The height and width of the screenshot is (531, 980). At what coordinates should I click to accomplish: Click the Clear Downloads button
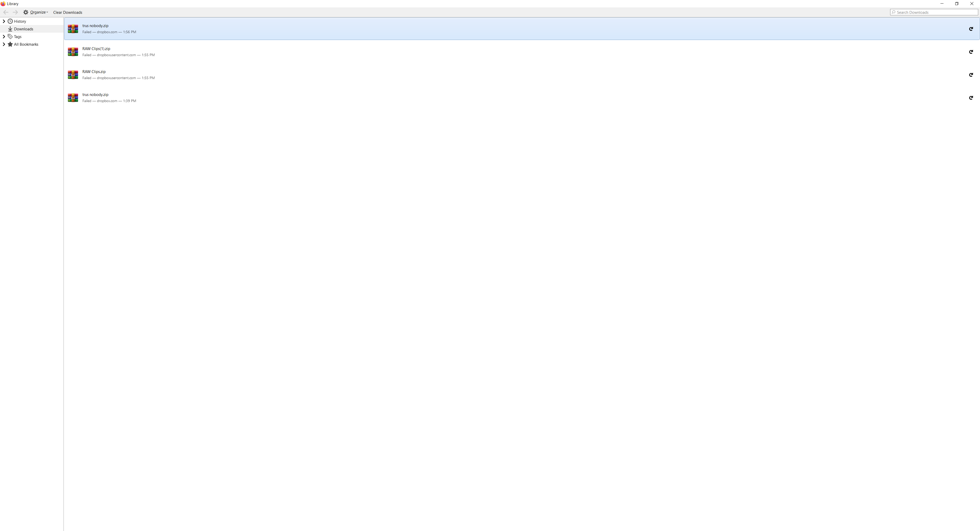(x=67, y=12)
